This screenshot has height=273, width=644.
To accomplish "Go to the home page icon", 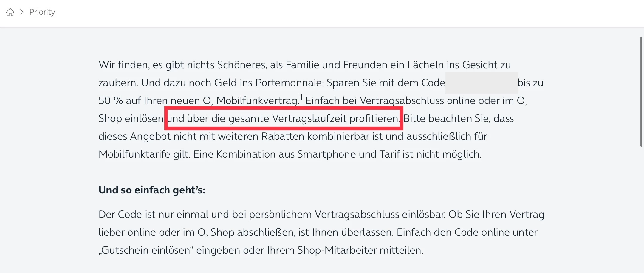I will click(10, 12).
